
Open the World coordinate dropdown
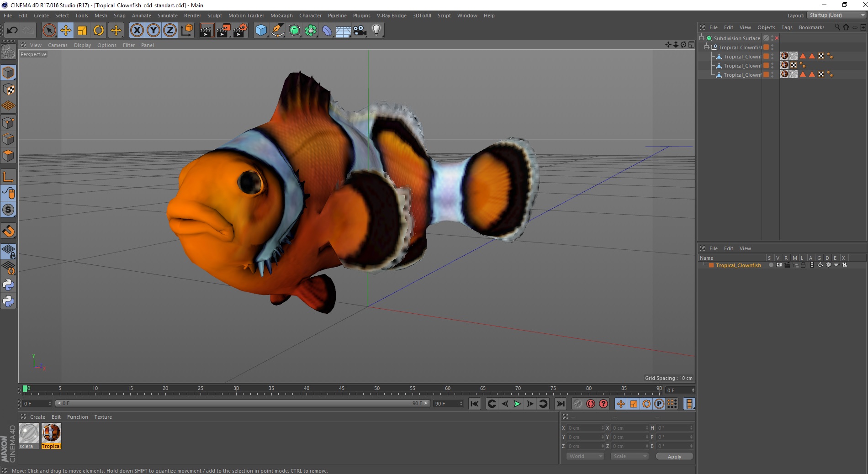point(585,456)
